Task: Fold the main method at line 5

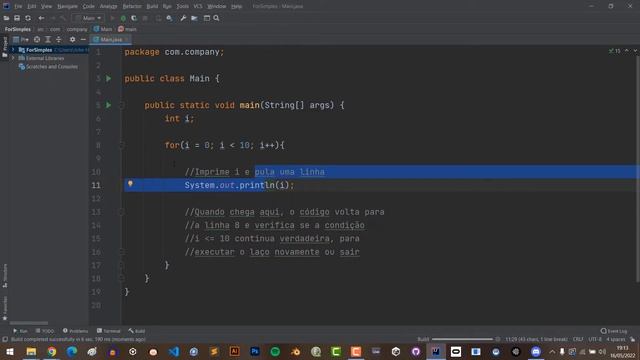Action: coord(122,105)
